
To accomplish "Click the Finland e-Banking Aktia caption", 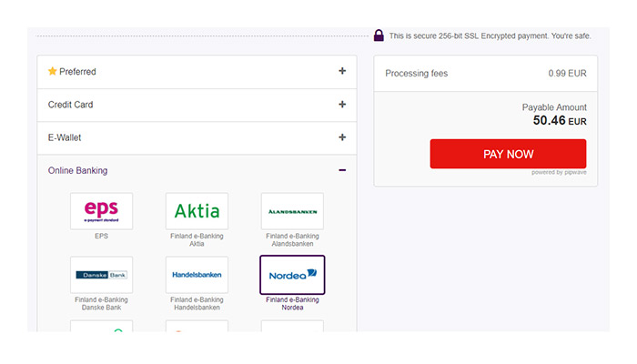I will pyautogui.click(x=197, y=239).
